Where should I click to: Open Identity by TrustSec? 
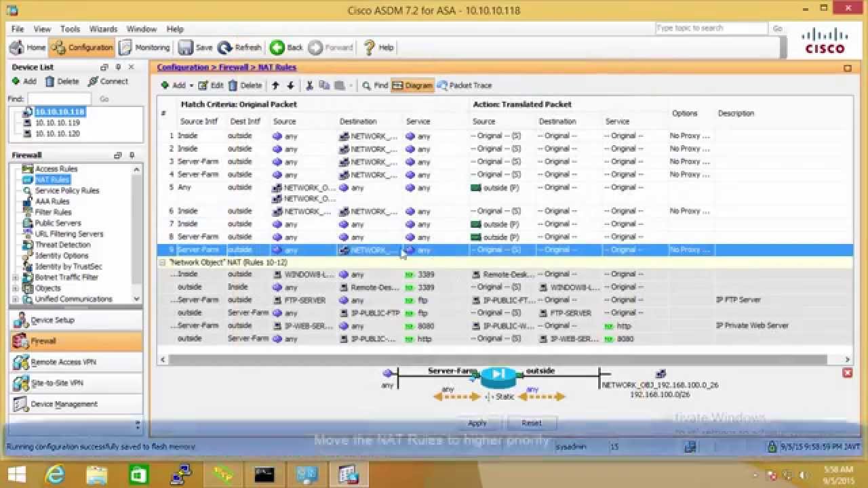68,266
